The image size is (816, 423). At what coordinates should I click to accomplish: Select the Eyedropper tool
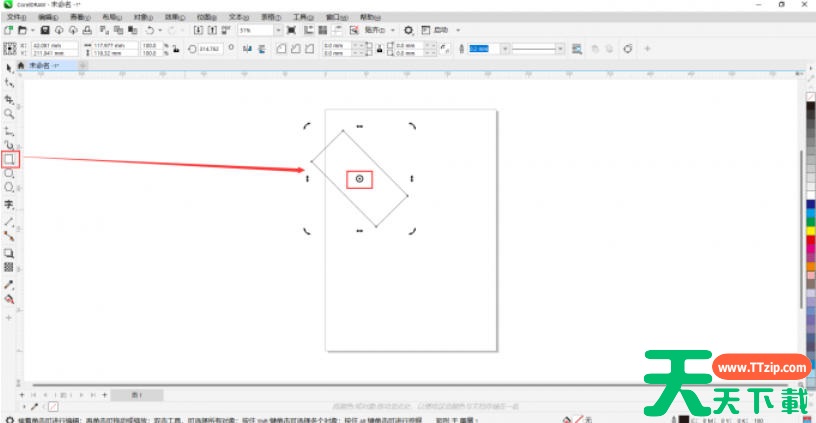click(x=9, y=284)
